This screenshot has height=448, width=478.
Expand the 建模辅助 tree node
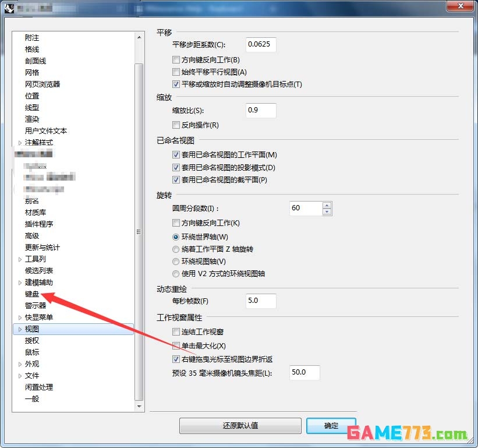pyautogui.click(x=20, y=283)
